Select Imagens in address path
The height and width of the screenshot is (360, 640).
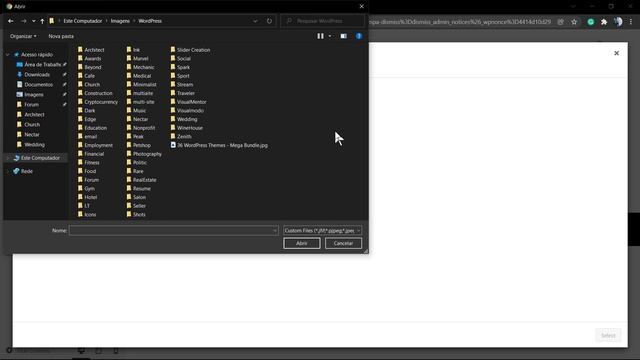pos(120,21)
